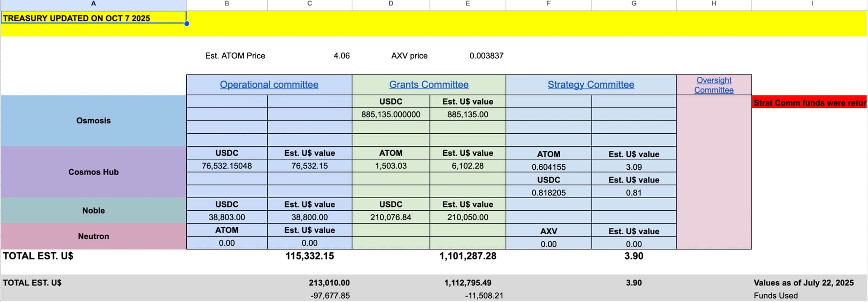868x302 pixels.
Task: Click the Values as of July 22 cell
Action: coord(803,283)
